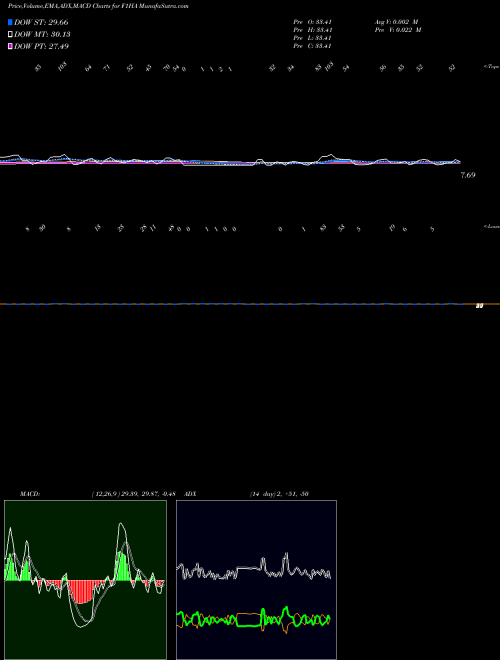This screenshot has width=500, height=660.
Task: Click the blue DOW ST legend swatch
Action: pyautogui.click(x=10, y=22)
